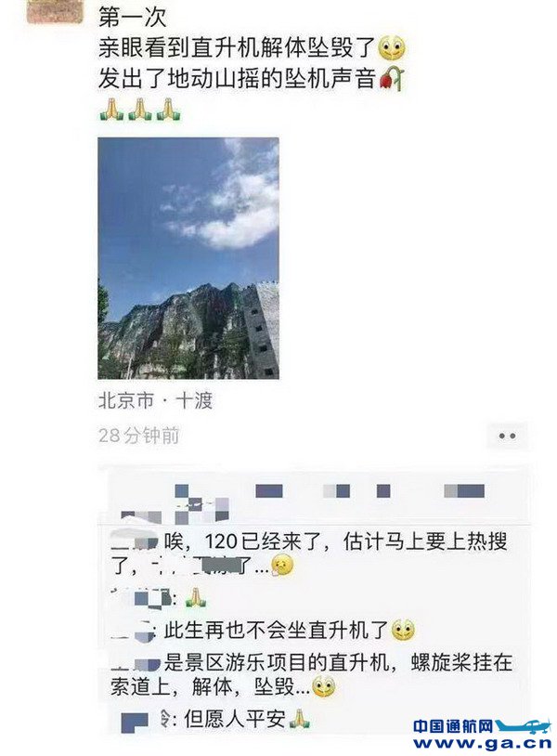Tap the emoji after 坠毁... in comment
Screen dimensions: 557x756
(x=324, y=686)
